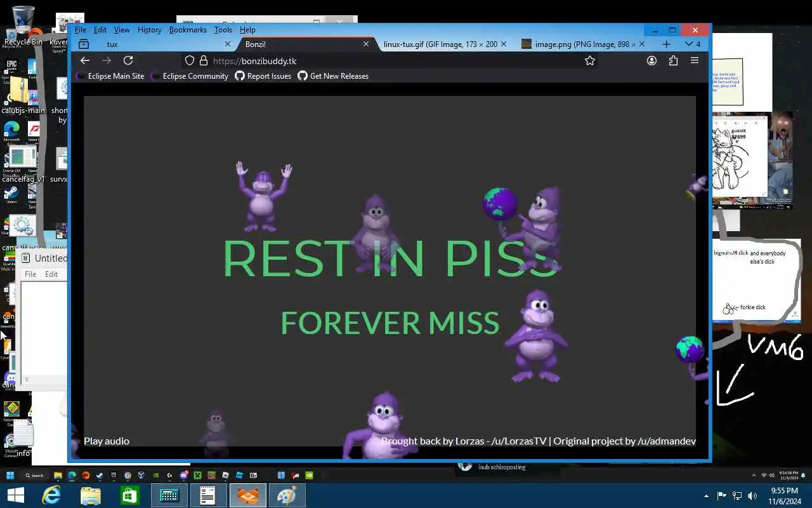This screenshot has width=812, height=508.
Task: Open the browser Edit menu
Action: [100, 30]
